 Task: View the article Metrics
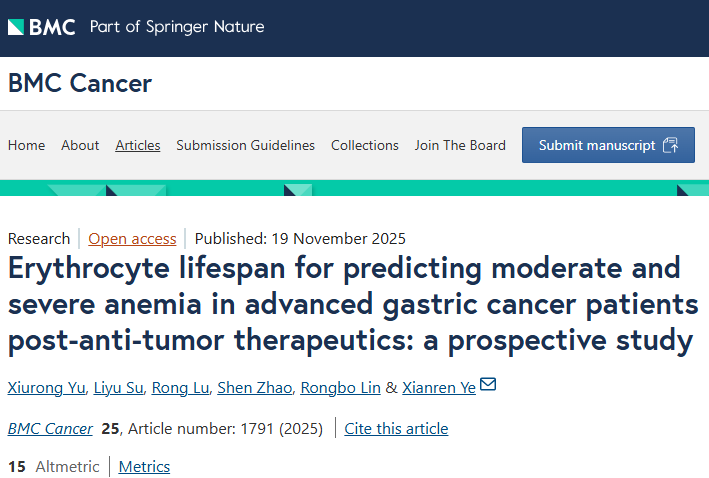tap(144, 466)
